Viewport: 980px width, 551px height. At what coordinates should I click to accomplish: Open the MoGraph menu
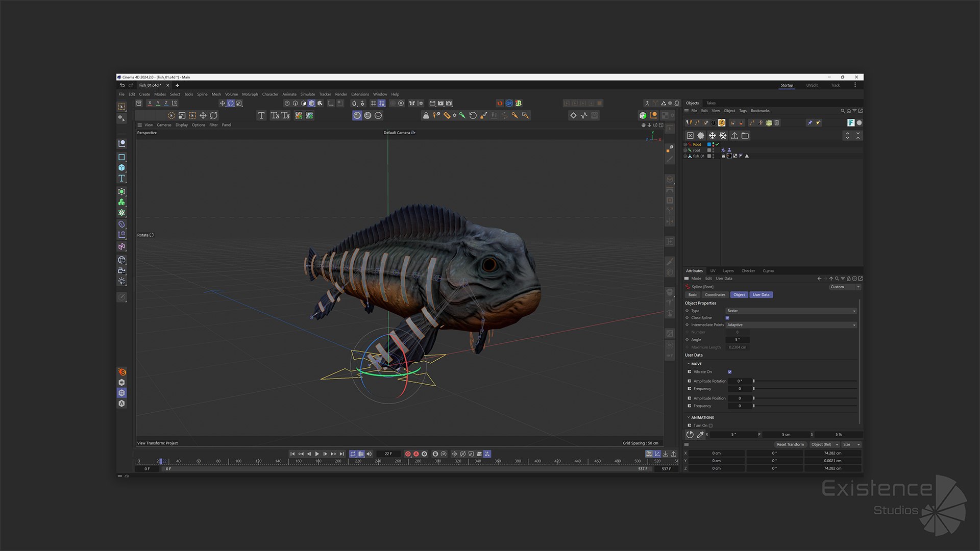point(250,94)
